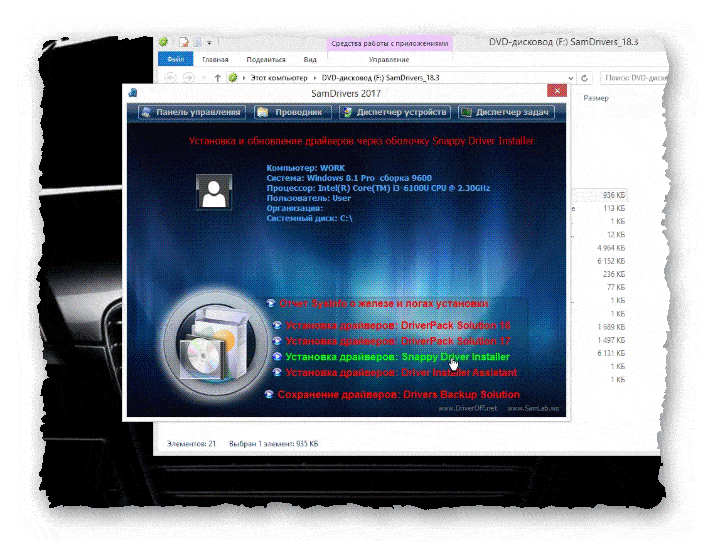
Task: Click bullet icon beside Отчет SysInfo
Action: tap(271, 303)
